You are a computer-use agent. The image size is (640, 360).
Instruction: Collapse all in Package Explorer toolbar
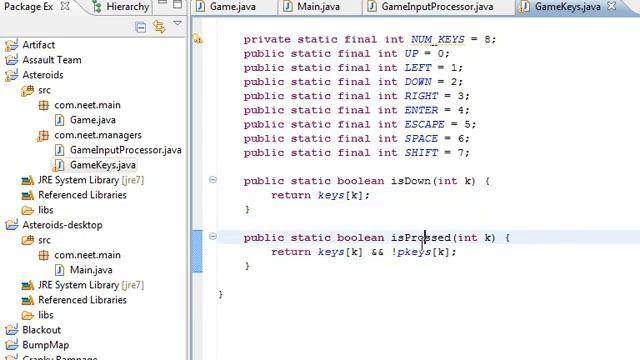140,27
